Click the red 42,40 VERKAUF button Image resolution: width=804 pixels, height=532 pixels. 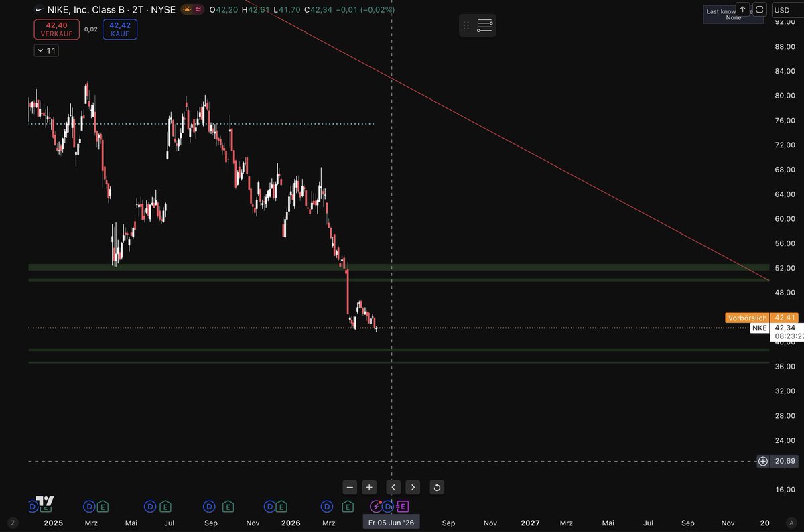(x=56, y=29)
